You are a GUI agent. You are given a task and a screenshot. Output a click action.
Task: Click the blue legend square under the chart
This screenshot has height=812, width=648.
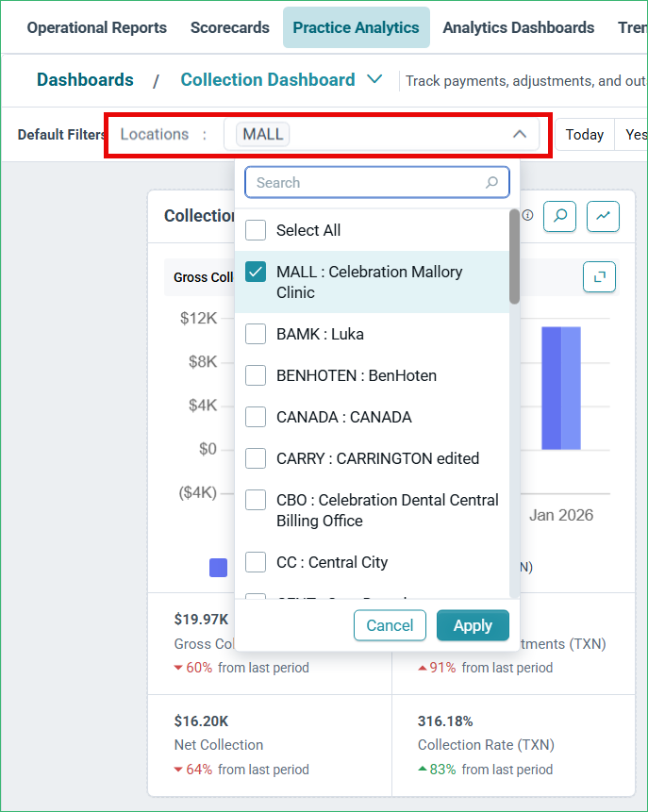click(x=218, y=568)
